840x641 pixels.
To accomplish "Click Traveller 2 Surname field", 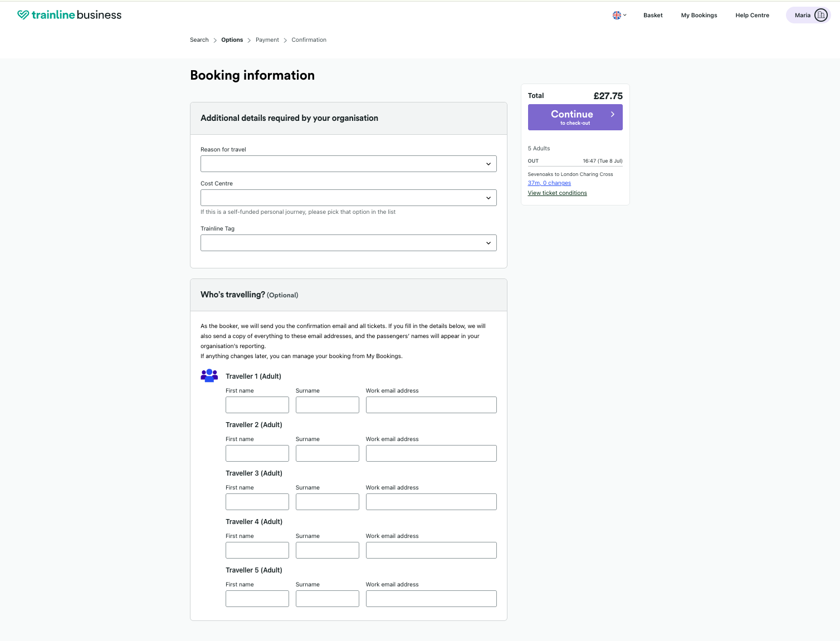I will [328, 453].
